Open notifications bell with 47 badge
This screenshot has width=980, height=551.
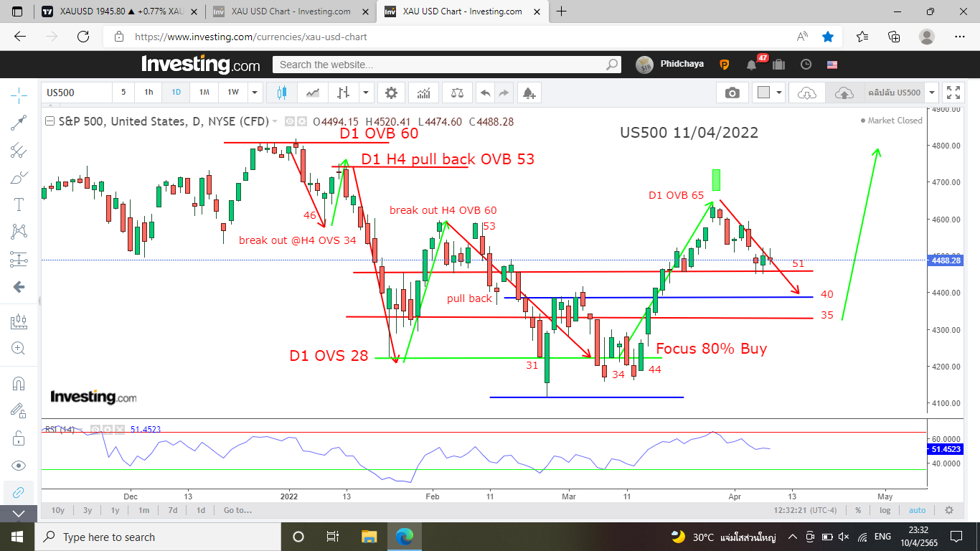(751, 65)
